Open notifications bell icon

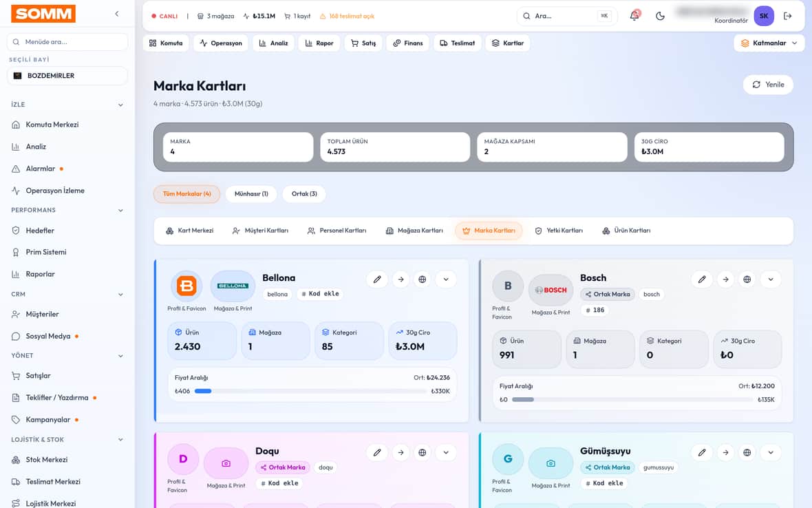coord(634,16)
